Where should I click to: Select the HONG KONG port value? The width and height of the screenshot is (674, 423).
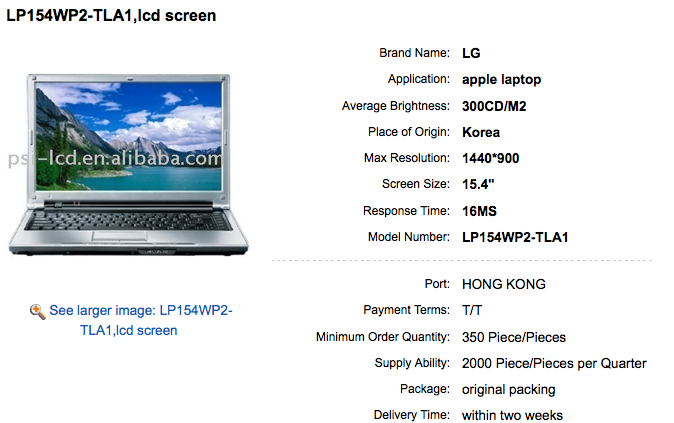point(503,284)
